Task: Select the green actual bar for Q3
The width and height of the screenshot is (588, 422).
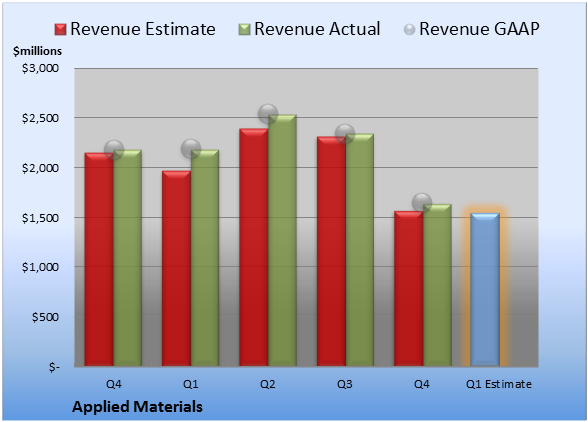Action: coord(360,249)
